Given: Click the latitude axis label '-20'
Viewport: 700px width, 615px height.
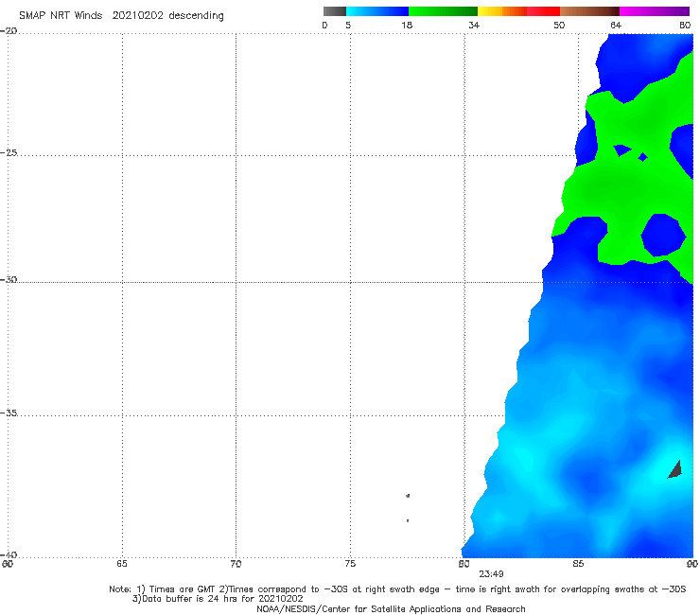Looking at the screenshot, I should coord(9,31).
